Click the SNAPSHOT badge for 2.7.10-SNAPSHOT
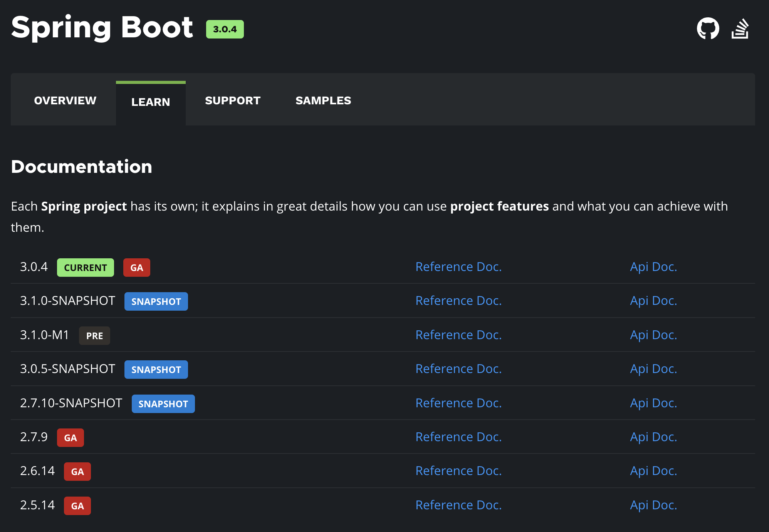This screenshot has width=769, height=532. tap(163, 404)
